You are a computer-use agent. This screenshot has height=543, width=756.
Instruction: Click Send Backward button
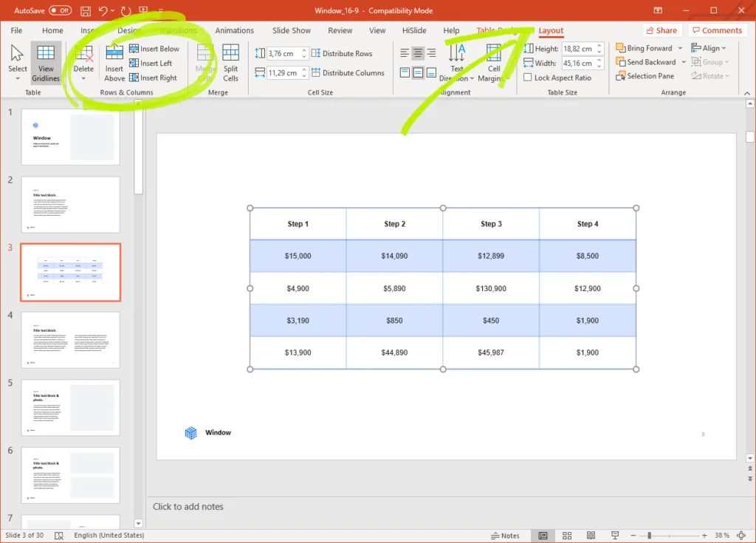pos(646,62)
